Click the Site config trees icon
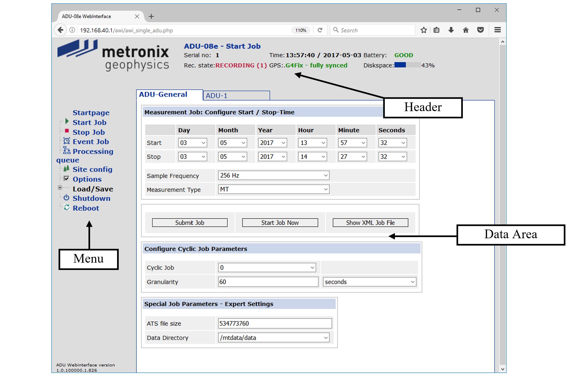588x378 pixels. 66,169
